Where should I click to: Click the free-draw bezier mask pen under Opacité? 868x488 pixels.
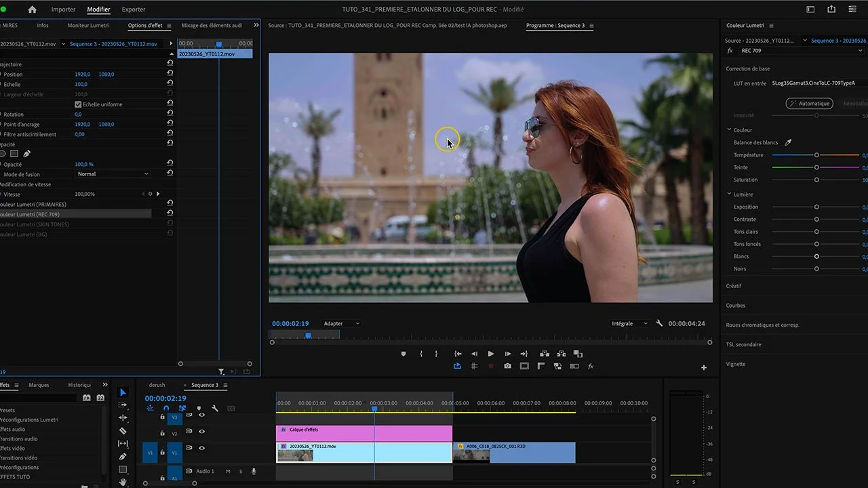(27, 154)
